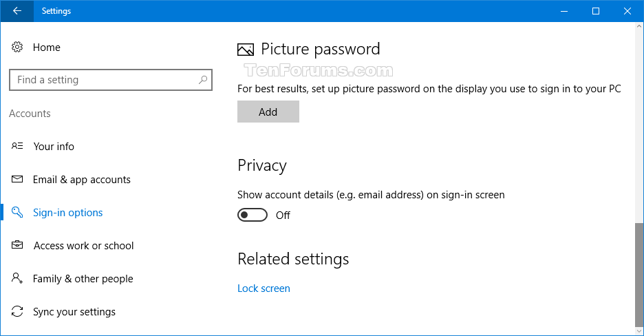Click the Find a setting search box
The height and width of the screenshot is (336, 644).
click(x=111, y=80)
